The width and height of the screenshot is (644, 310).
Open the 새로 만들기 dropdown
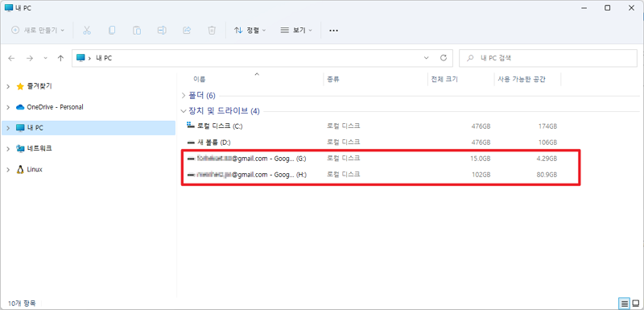point(38,31)
